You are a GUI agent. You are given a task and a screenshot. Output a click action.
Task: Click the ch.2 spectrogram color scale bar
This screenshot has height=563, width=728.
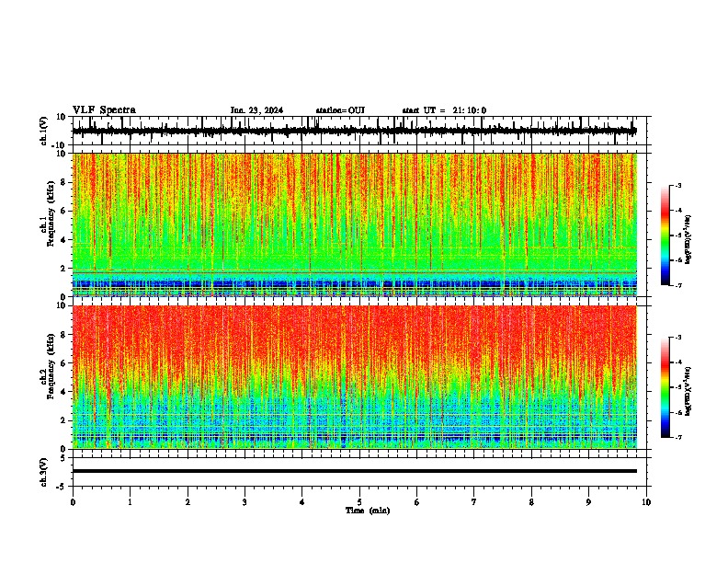pos(665,387)
